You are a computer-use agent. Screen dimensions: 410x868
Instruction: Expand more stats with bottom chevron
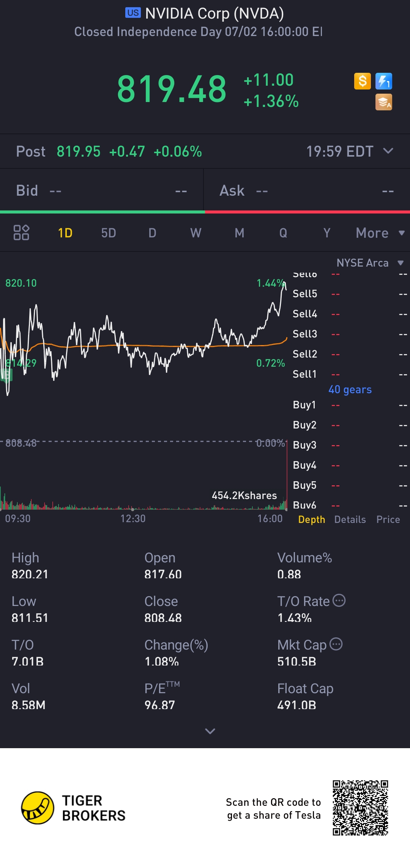pyautogui.click(x=210, y=731)
